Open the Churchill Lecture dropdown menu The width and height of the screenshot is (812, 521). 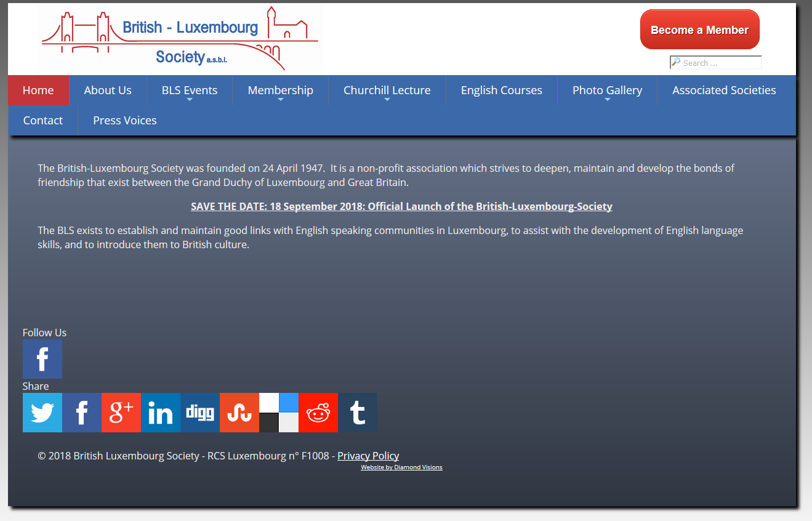pos(387,91)
